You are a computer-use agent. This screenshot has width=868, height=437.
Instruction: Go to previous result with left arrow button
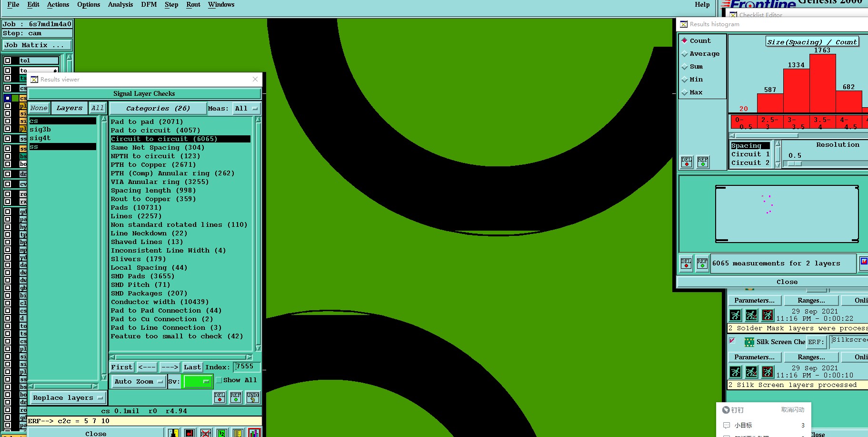click(147, 367)
